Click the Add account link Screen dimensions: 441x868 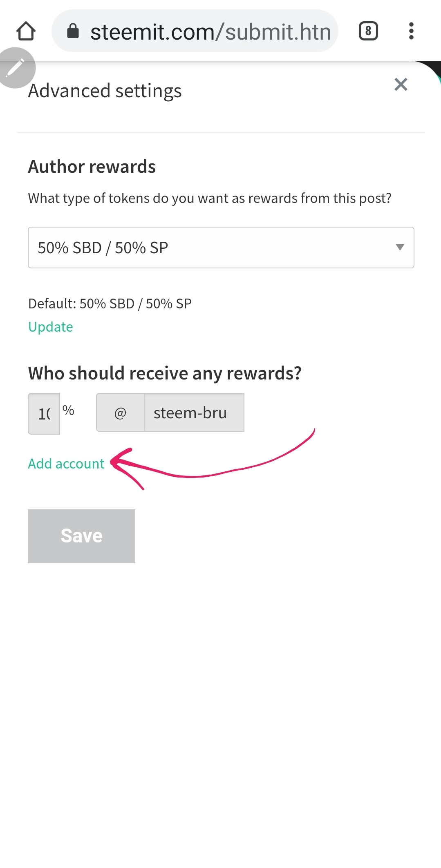(66, 464)
